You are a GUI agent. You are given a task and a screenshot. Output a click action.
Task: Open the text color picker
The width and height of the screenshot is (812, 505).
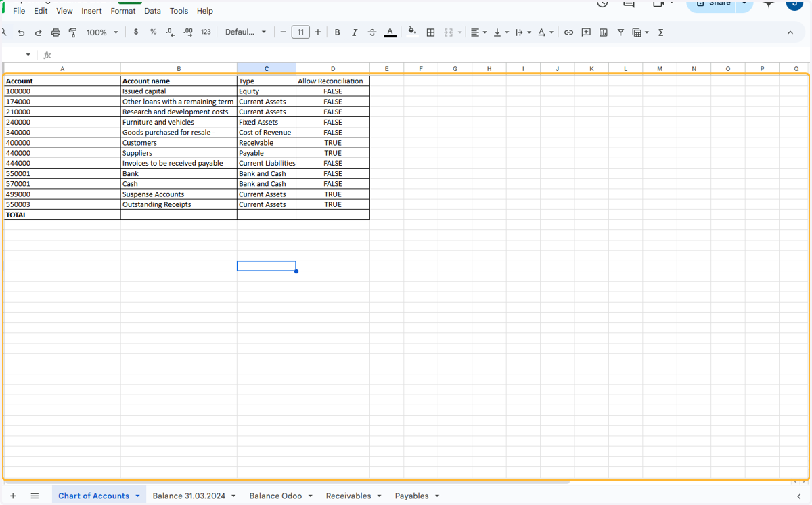pyautogui.click(x=390, y=32)
